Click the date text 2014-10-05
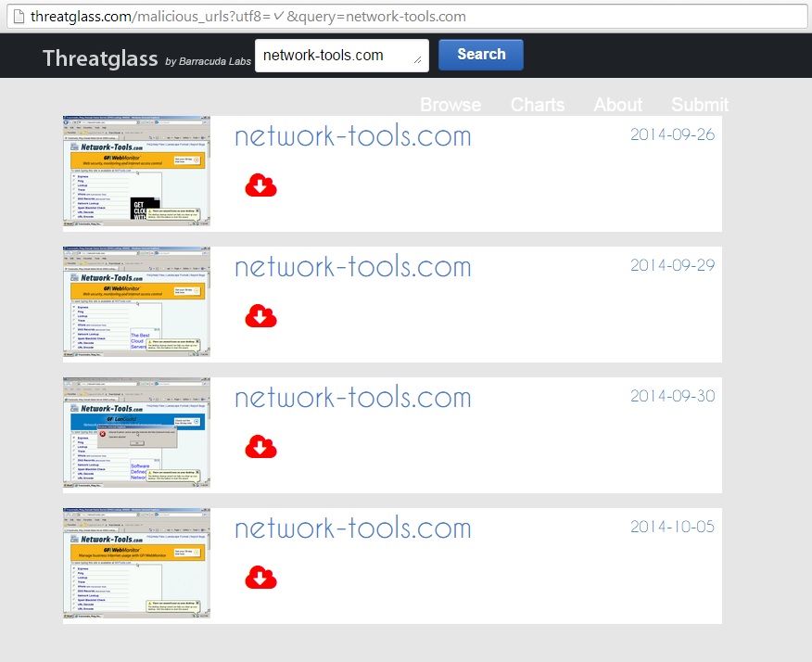This screenshot has height=662, width=812. pyautogui.click(x=672, y=527)
